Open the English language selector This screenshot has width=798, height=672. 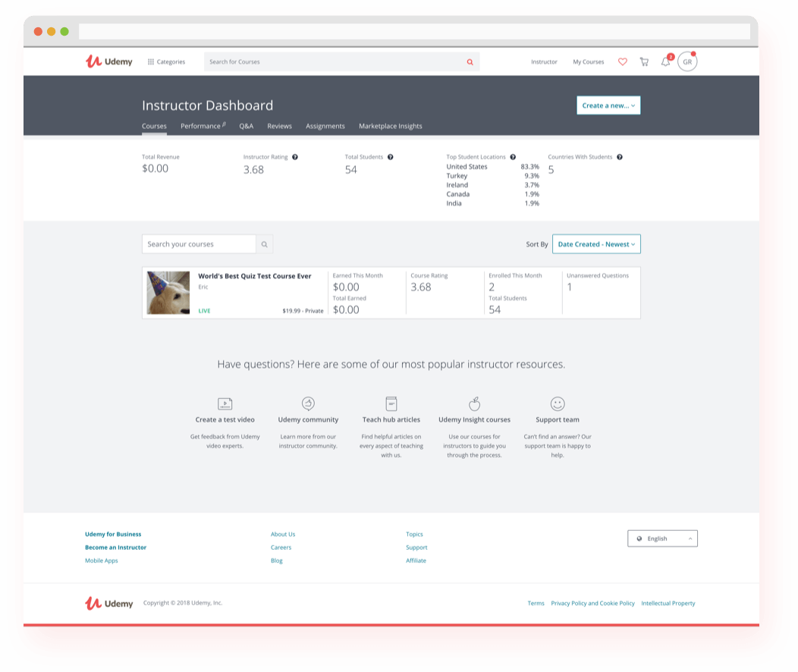coord(662,539)
